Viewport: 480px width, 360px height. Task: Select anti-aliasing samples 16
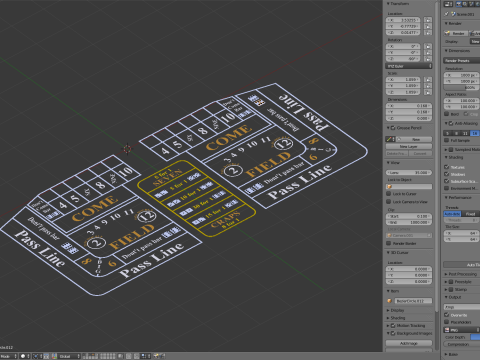pyautogui.click(x=475, y=133)
